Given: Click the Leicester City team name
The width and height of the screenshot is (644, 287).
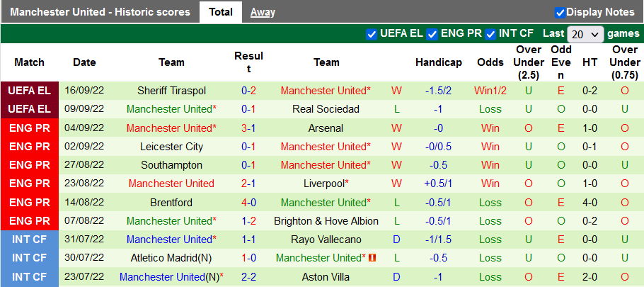Looking at the screenshot, I should click(171, 147).
